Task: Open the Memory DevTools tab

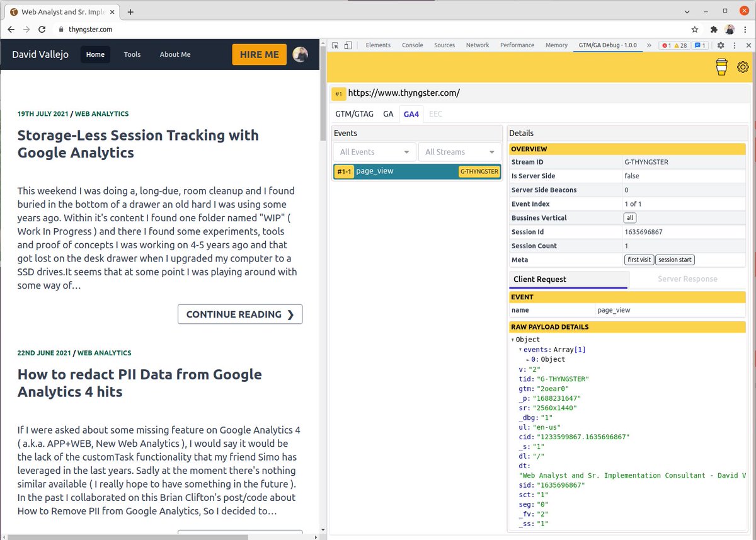Action: (x=556, y=45)
